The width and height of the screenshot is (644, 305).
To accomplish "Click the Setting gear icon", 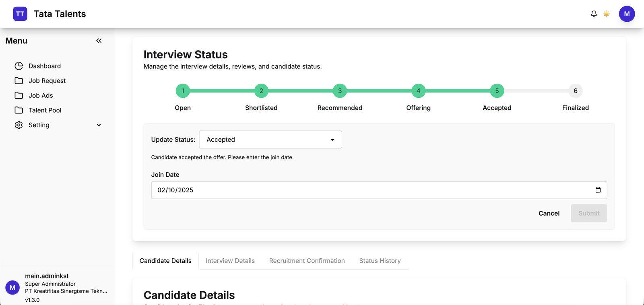I will [x=19, y=125].
